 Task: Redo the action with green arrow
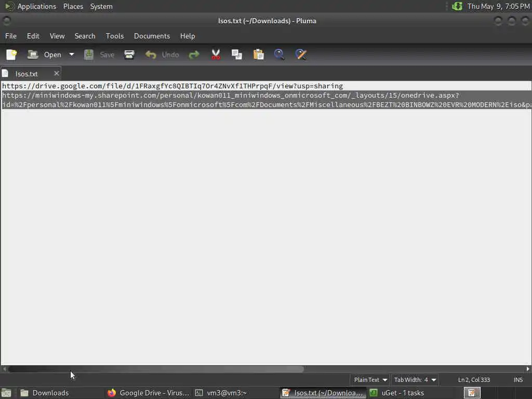[194, 55]
